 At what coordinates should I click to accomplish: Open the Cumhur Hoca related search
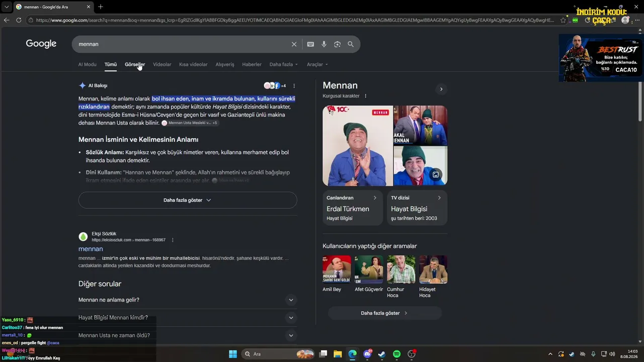[x=401, y=277]
